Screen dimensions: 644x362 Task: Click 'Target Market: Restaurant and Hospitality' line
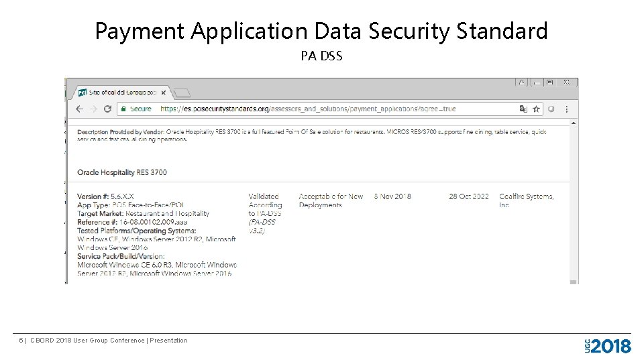coord(144,213)
